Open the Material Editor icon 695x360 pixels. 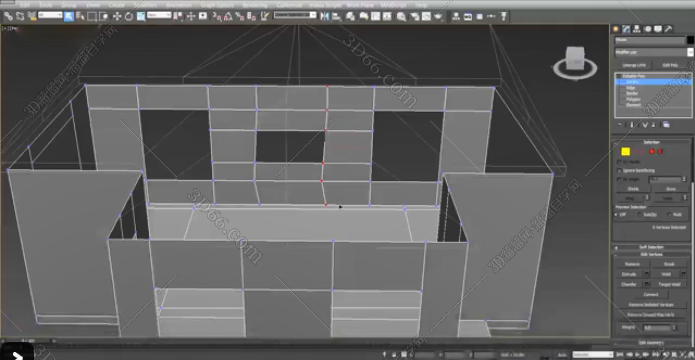point(401,16)
